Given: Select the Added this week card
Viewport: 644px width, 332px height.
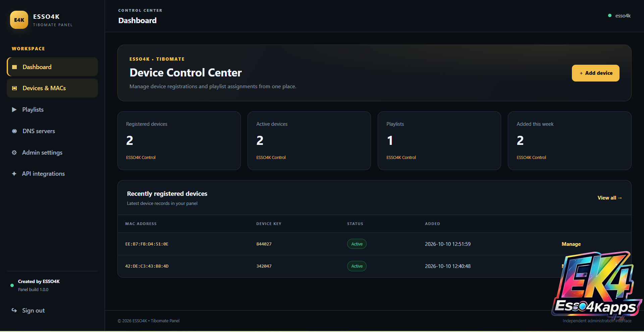Looking at the screenshot, I should 570,141.
